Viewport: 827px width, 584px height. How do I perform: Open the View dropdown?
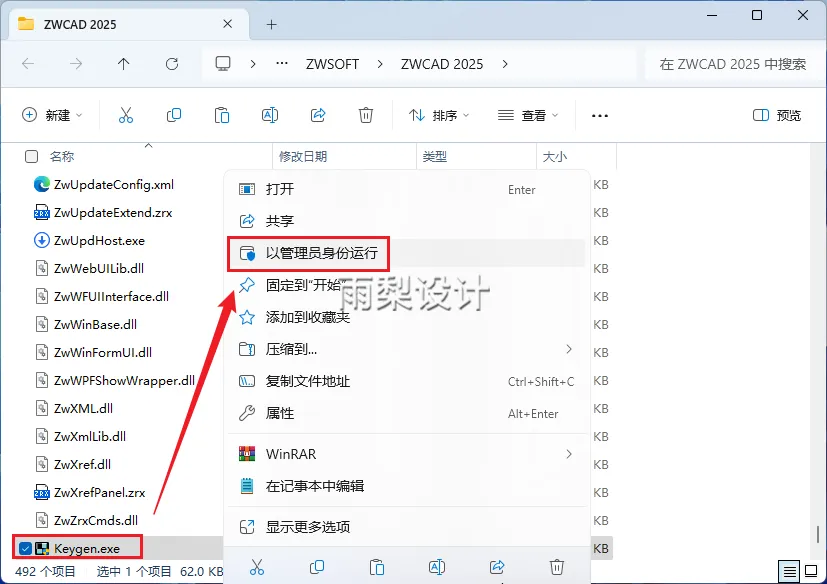click(x=528, y=115)
